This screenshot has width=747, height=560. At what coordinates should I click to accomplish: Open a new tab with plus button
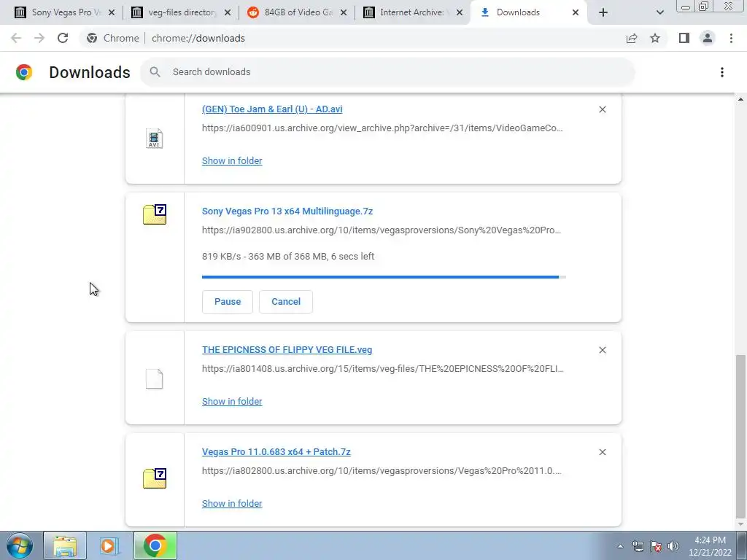coord(603,12)
